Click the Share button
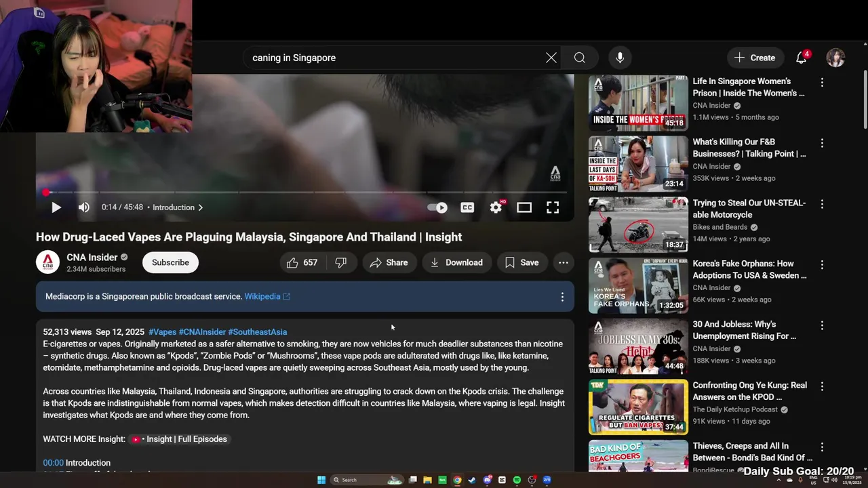This screenshot has height=488, width=868. point(389,262)
